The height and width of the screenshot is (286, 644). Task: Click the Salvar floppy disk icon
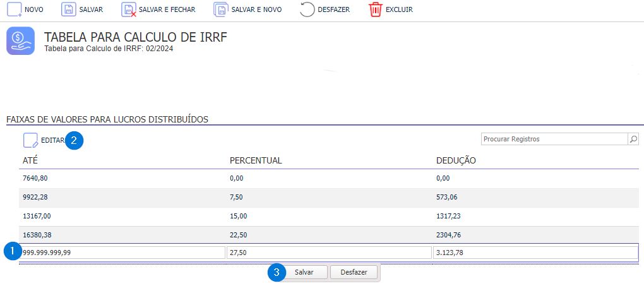[x=69, y=9]
